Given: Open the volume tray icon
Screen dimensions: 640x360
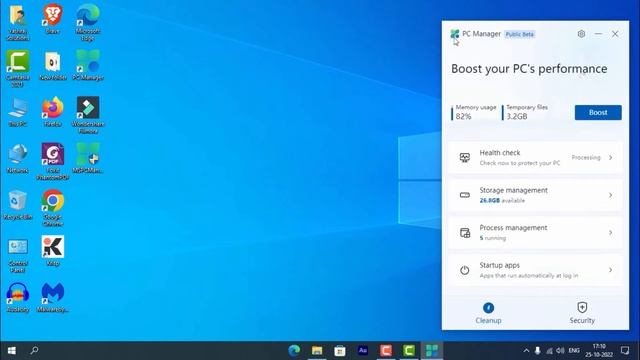Looking at the screenshot, I should 560,351.
